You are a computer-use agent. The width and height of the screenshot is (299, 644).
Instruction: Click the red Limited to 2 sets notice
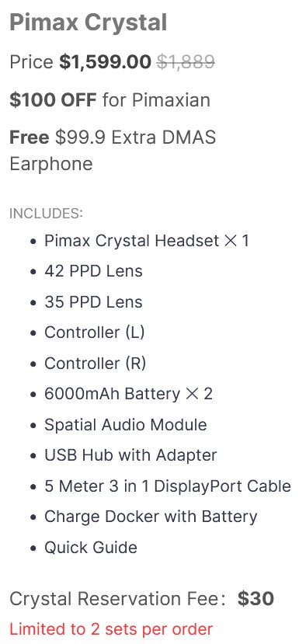pos(111,628)
